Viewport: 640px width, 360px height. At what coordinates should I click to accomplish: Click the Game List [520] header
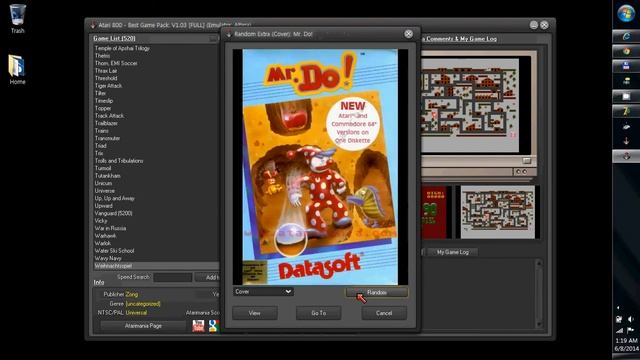[x=114, y=38]
